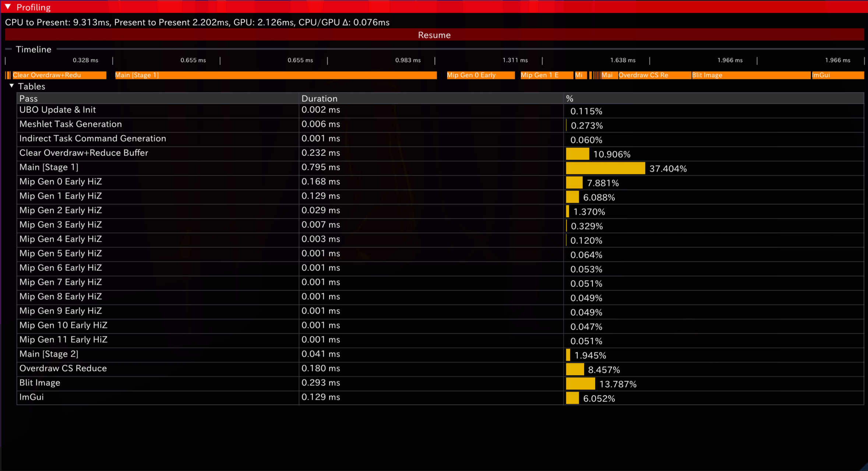Click Main [Stage 1] timeline bar

tap(276, 75)
